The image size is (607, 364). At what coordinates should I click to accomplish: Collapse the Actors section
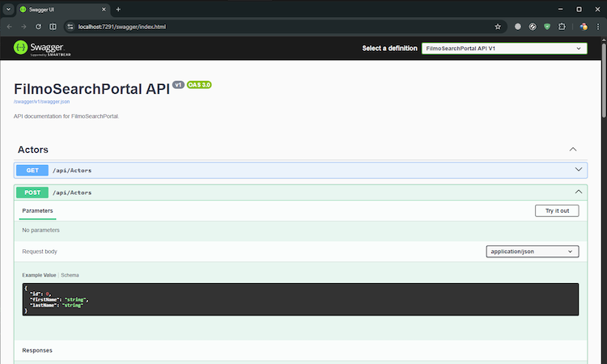pyautogui.click(x=573, y=150)
